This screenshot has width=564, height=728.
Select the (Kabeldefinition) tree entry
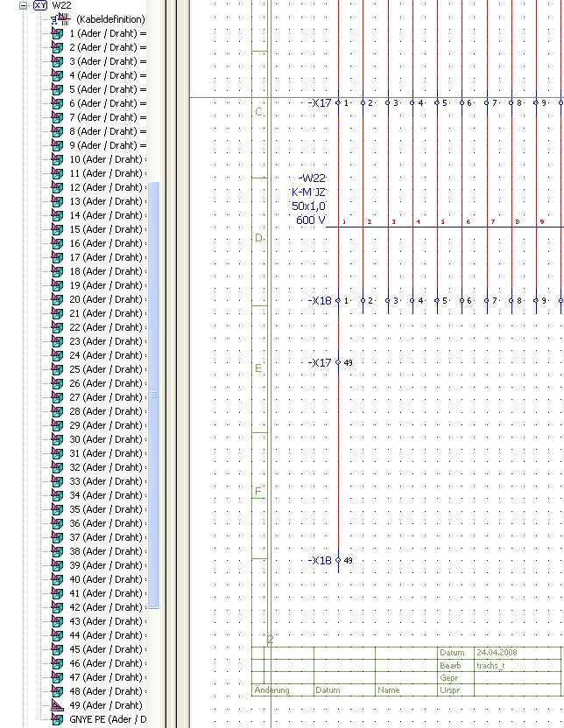(x=110, y=19)
